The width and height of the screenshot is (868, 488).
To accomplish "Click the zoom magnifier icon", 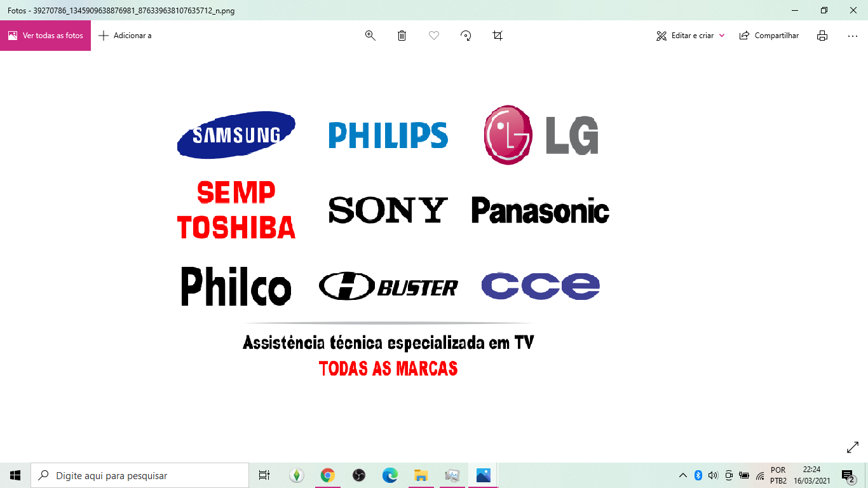I will 370,36.
